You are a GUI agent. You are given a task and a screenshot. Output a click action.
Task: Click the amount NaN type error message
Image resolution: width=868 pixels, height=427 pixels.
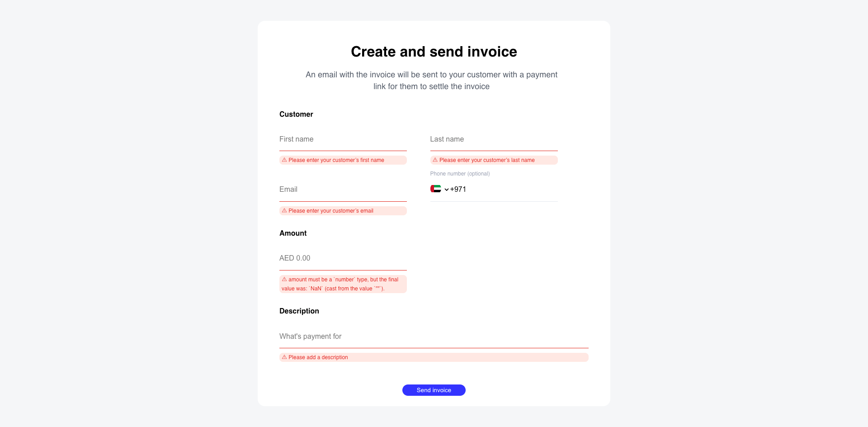coord(343,284)
